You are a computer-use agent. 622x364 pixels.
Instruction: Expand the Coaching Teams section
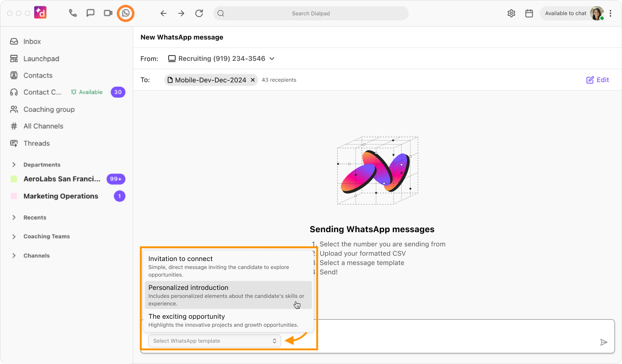[14, 237]
